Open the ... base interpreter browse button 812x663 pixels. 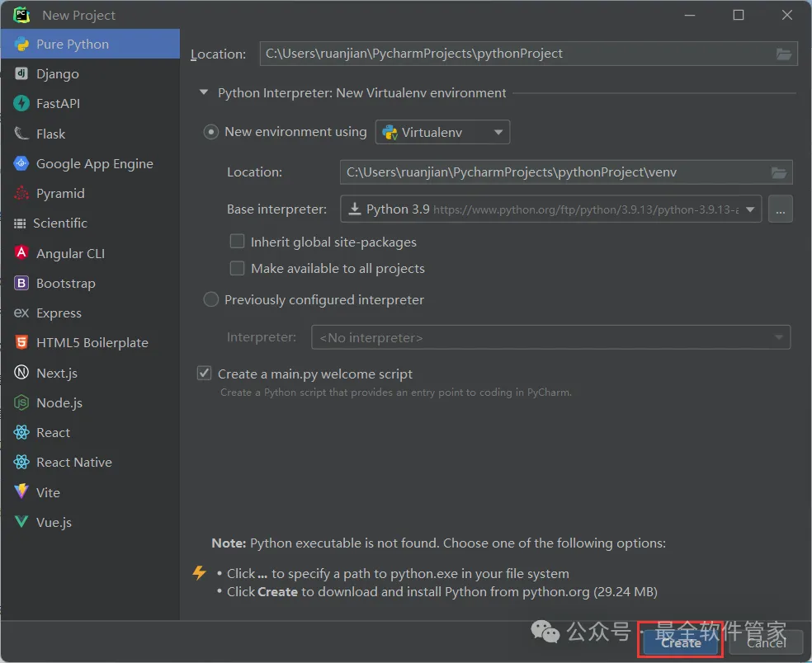tap(781, 209)
